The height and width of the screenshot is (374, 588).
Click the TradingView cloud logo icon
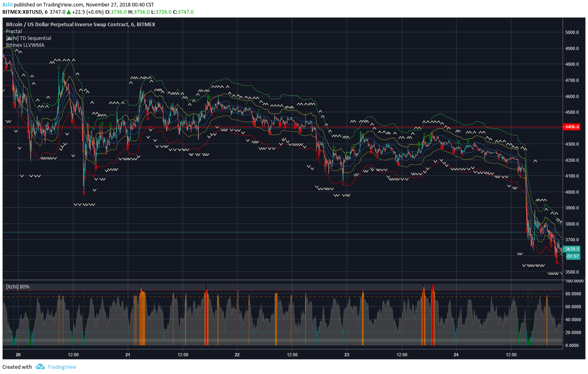tap(40, 367)
